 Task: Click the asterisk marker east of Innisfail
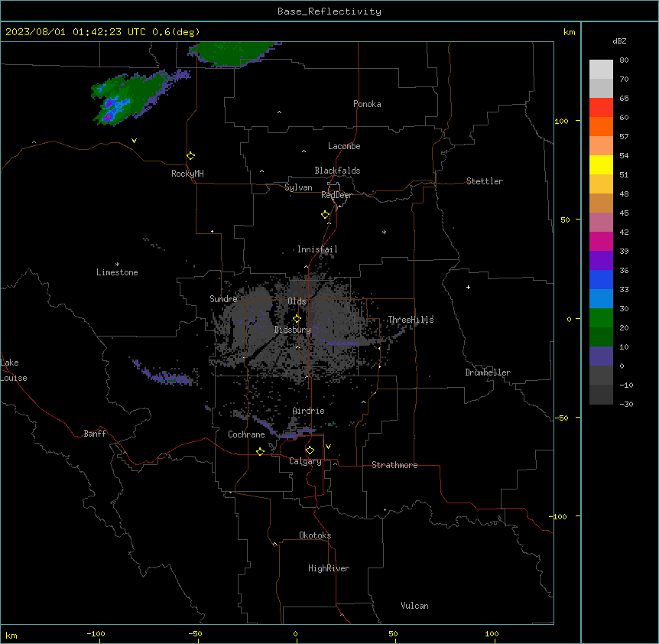[384, 232]
